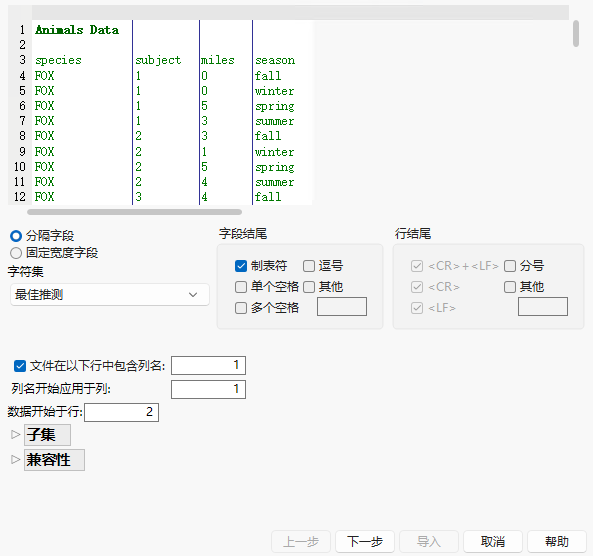Viewport: 593px width, 556px height.
Task: Click the 列名开始应用于列 input field
Action: click(x=208, y=389)
